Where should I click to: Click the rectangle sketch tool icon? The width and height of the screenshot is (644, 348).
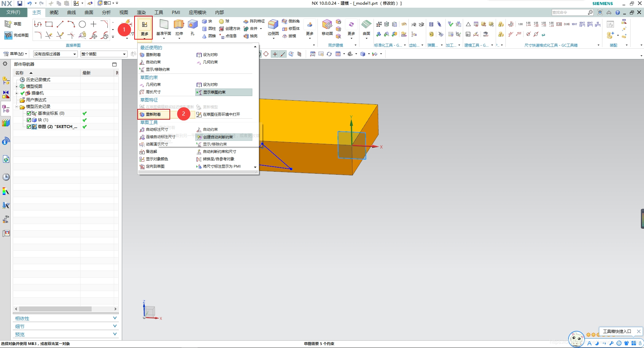[x=49, y=24]
